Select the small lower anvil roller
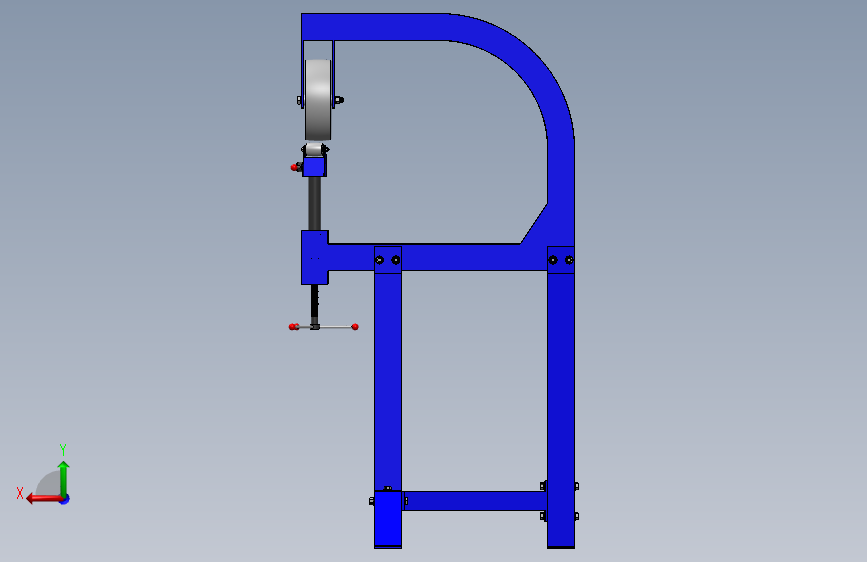The image size is (867, 562). tap(314, 150)
